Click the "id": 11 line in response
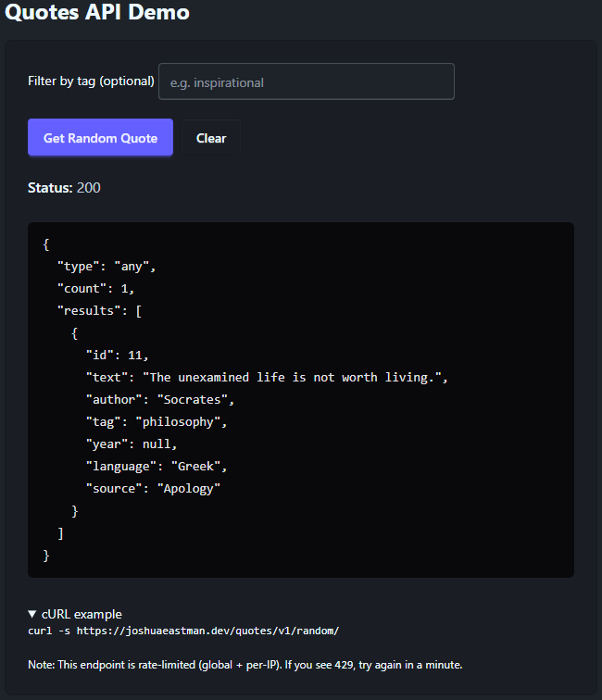 click(117, 356)
